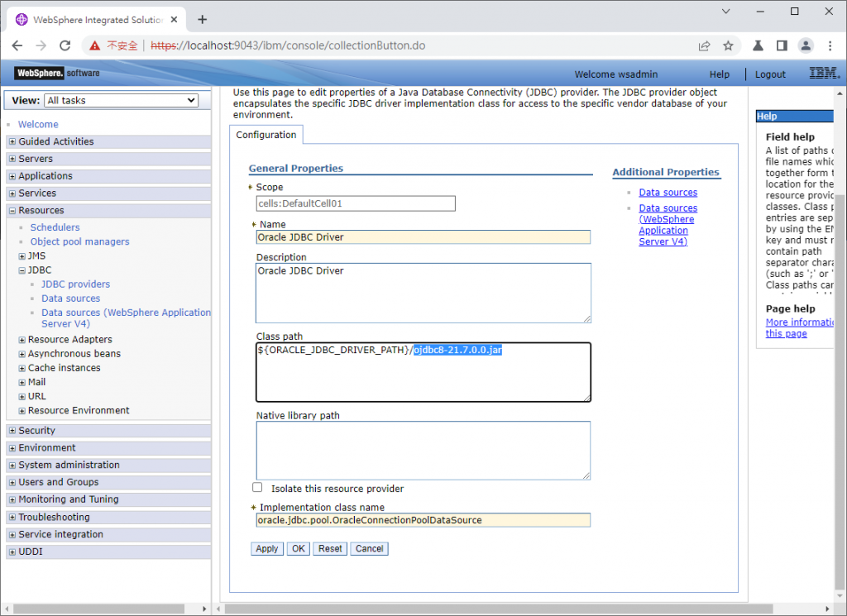
Task: Click the Description text area
Action: (x=423, y=293)
